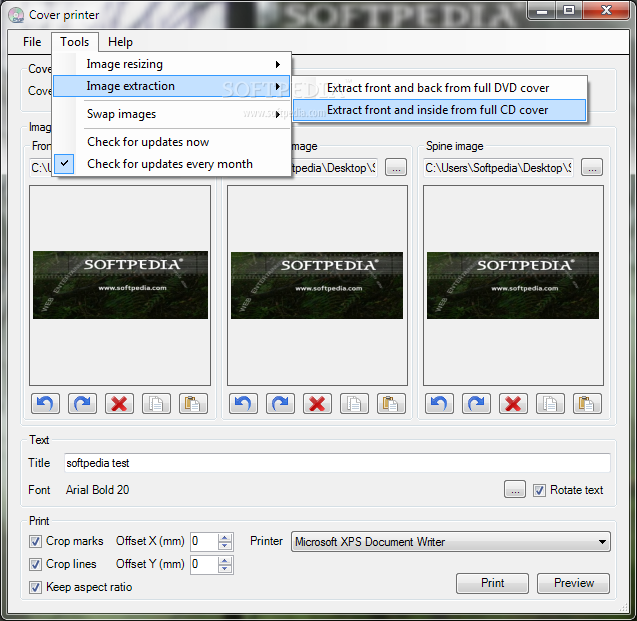Screen dimensions: 637x621
Task: Decrease Offset X value
Action: [x=224, y=546]
